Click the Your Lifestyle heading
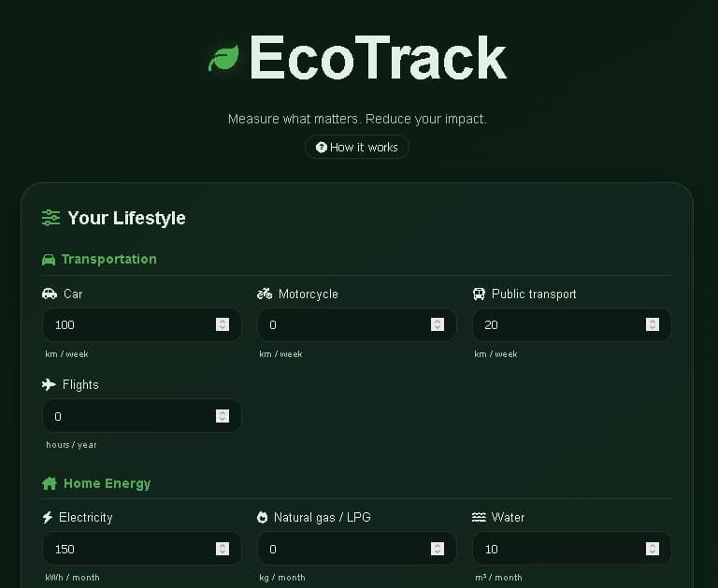Viewport: 718px width, 588px height. tap(126, 218)
